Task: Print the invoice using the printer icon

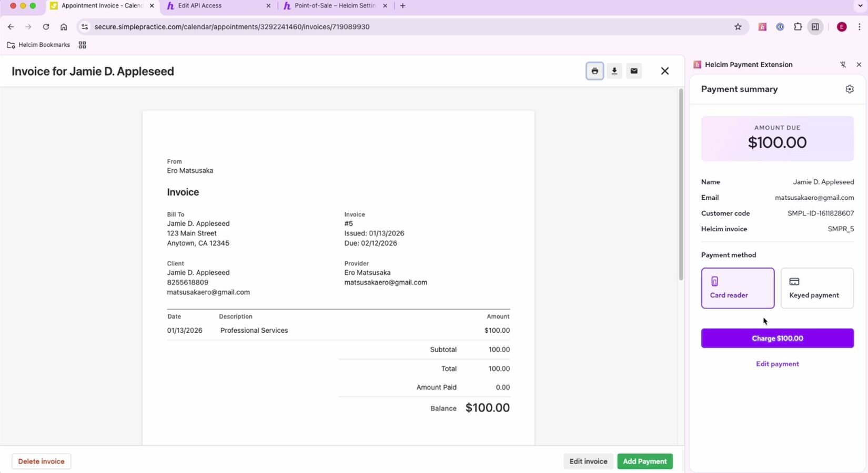Action: point(594,71)
